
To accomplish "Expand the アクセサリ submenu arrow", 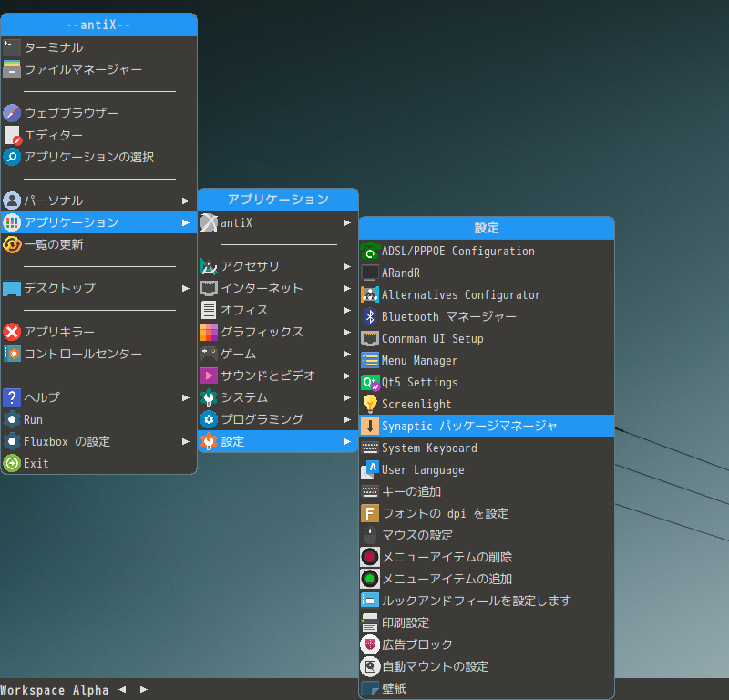I will 347,266.
